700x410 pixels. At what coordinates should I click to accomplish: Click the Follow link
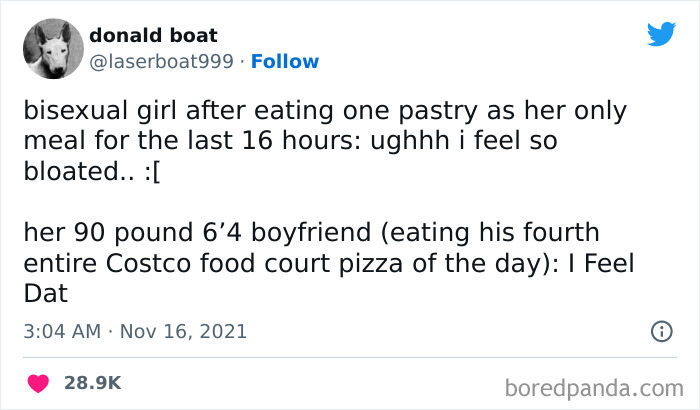tap(285, 62)
